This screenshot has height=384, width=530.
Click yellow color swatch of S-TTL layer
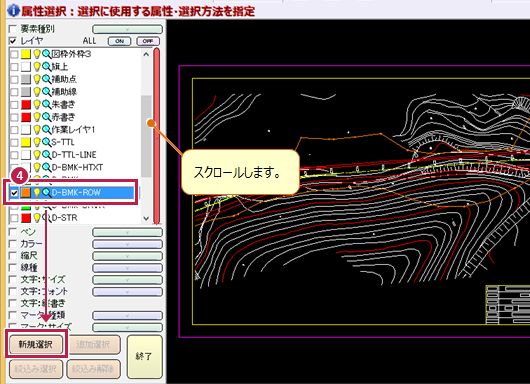[x=26, y=142]
